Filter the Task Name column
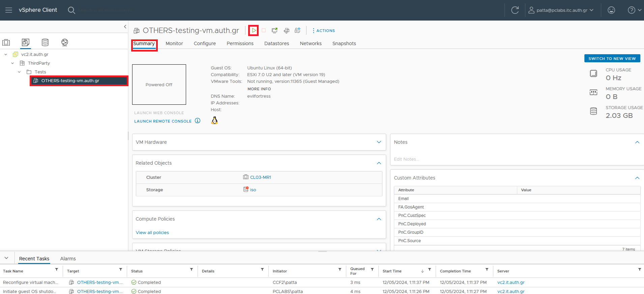 [x=57, y=269]
